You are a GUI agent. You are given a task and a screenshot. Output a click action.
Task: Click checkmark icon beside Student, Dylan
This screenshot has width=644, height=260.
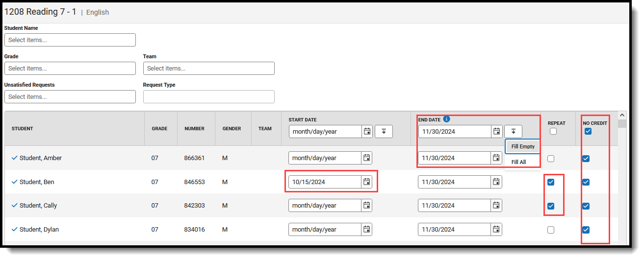click(14, 229)
